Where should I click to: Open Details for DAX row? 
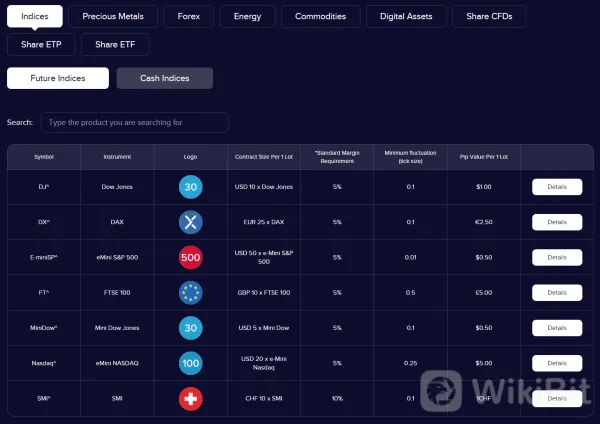(x=557, y=222)
